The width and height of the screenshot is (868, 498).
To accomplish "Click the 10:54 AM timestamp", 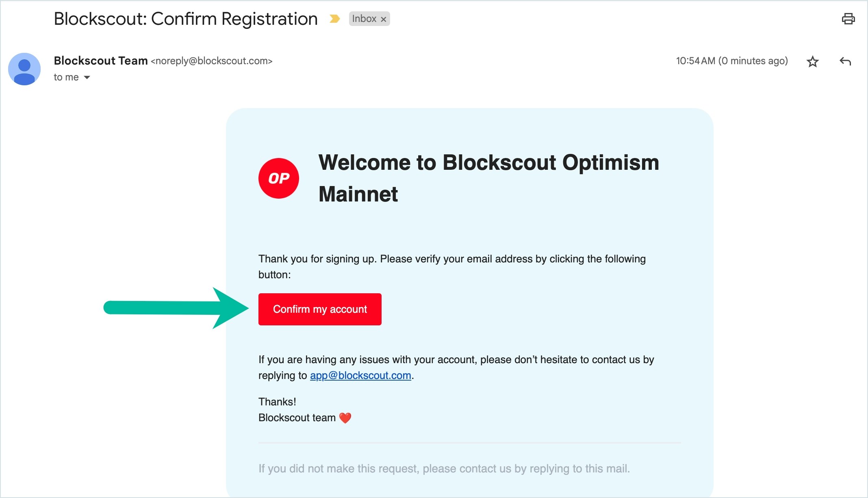I will tap(732, 61).
